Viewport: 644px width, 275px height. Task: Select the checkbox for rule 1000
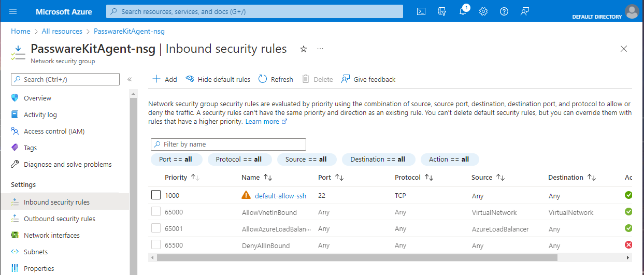156,195
